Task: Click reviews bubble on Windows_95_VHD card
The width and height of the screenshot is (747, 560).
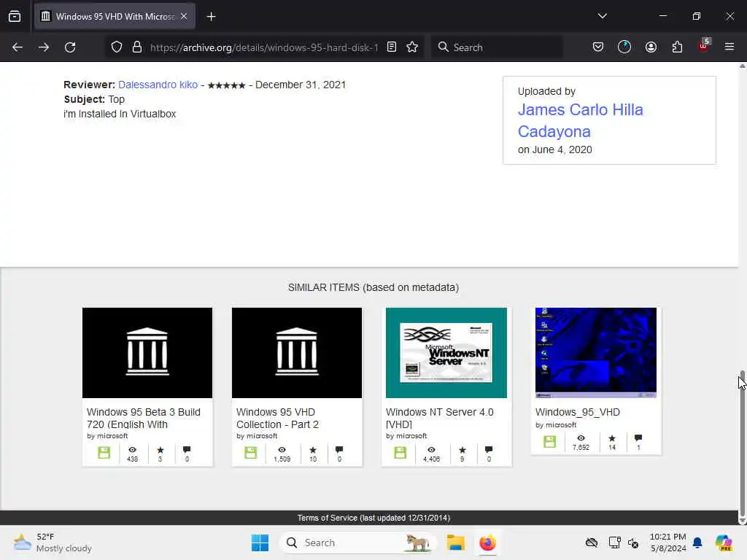Action: [638, 438]
